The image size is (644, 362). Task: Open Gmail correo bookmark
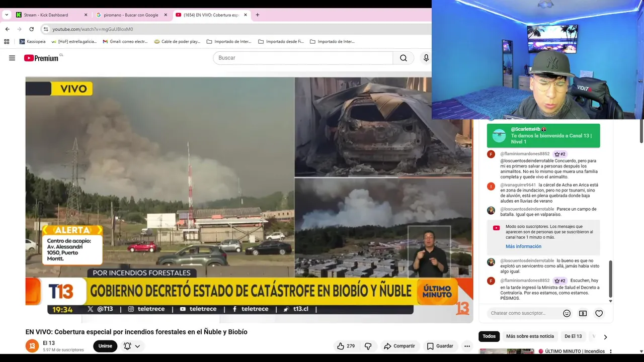(125, 42)
